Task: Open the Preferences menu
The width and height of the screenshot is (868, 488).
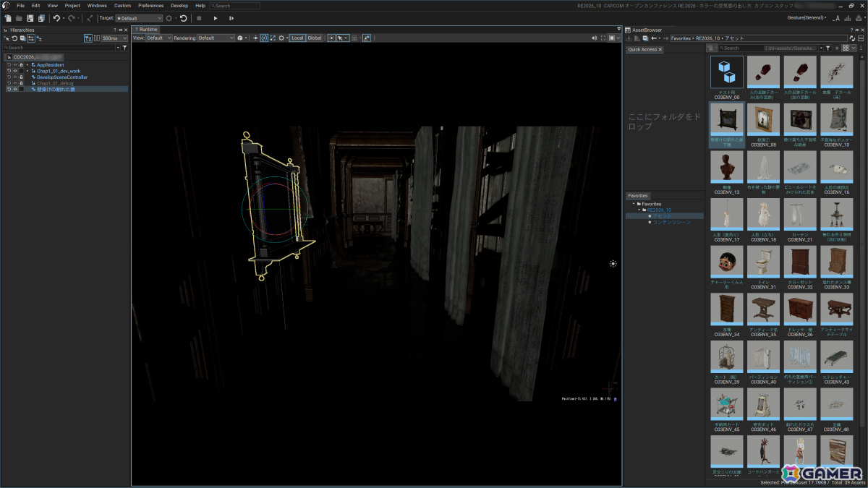Action: 151,6
